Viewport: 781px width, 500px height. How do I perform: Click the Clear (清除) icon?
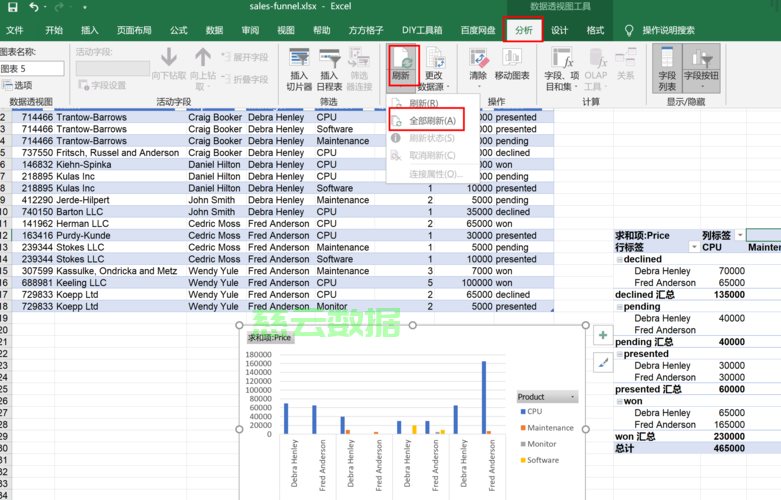478,67
